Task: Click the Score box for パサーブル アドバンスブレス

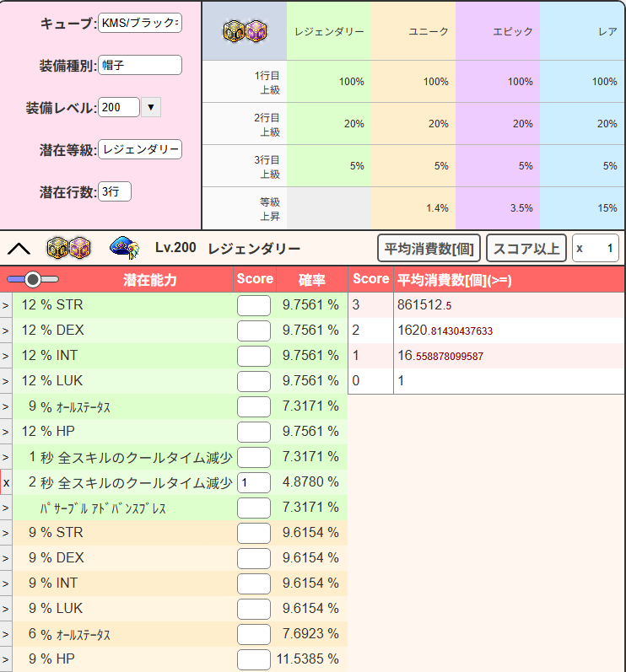Action: tap(254, 508)
